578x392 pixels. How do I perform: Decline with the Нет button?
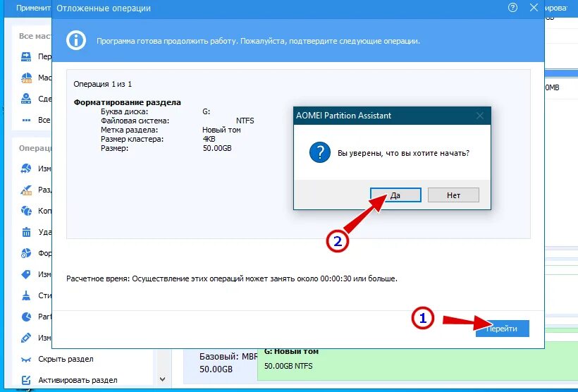click(453, 195)
